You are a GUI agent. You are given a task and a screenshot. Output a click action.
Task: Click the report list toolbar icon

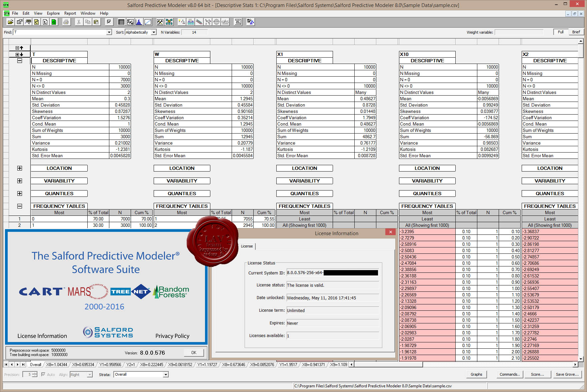[238, 22]
